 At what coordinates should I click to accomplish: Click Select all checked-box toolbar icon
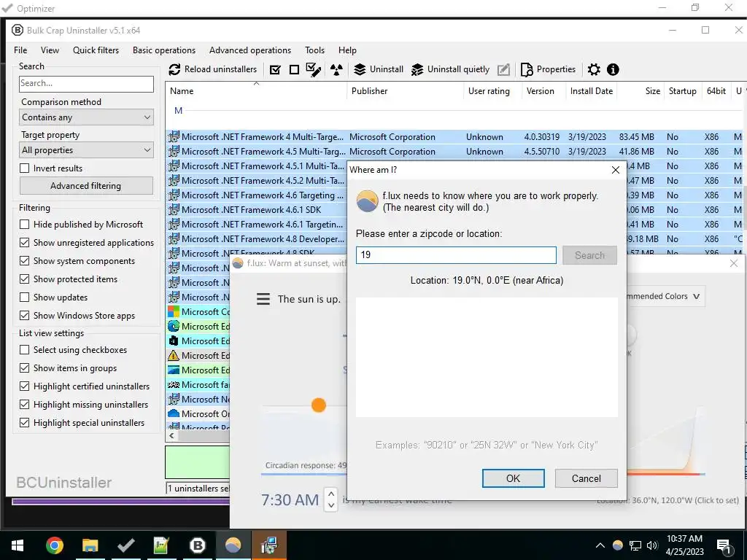click(x=275, y=70)
